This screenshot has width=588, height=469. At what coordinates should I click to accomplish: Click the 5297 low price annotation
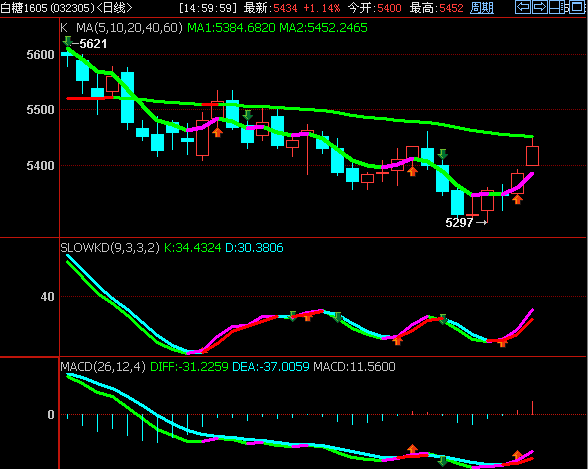tap(459, 223)
